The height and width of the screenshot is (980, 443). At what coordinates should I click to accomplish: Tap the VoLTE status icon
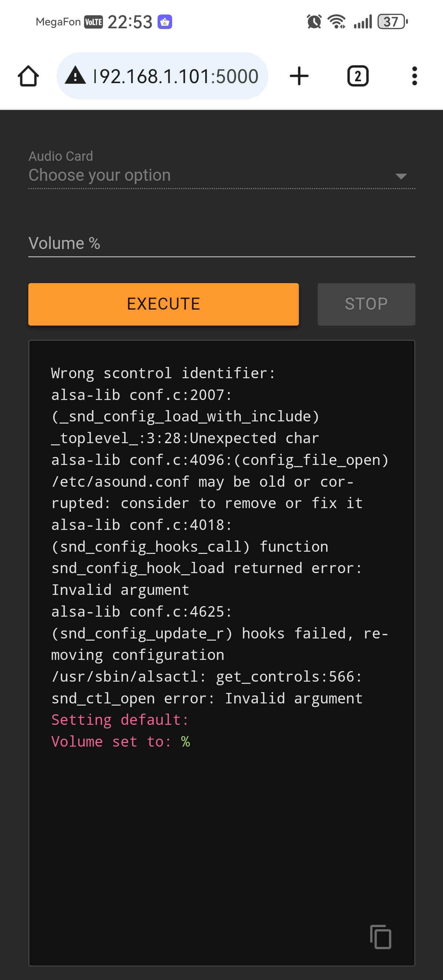click(x=93, y=22)
